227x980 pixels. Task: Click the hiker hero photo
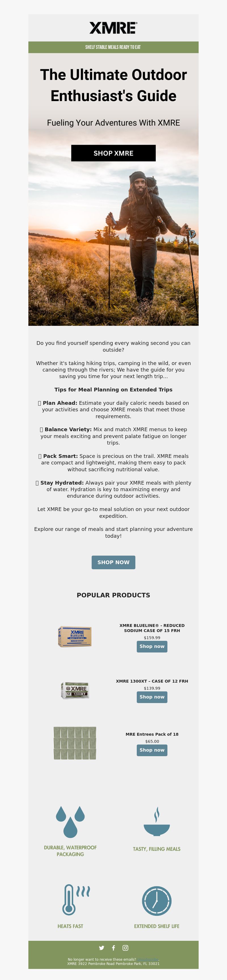pyautogui.click(x=113, y=243)
